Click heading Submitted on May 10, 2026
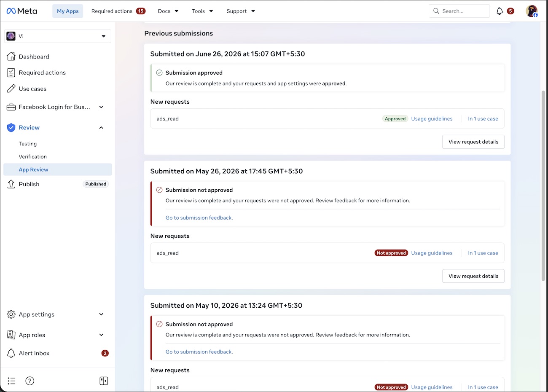 coord(226,306)
